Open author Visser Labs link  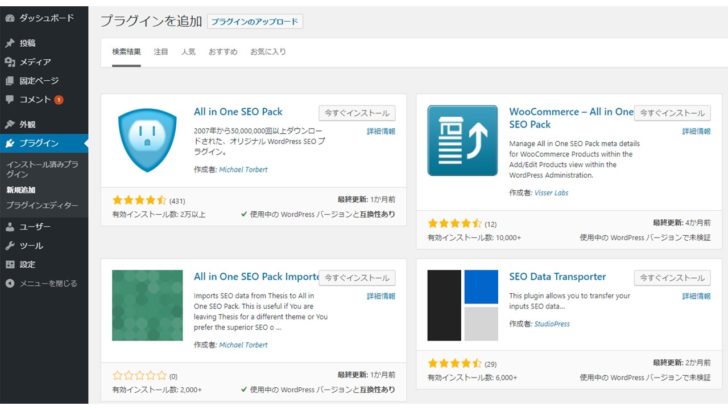551,193
